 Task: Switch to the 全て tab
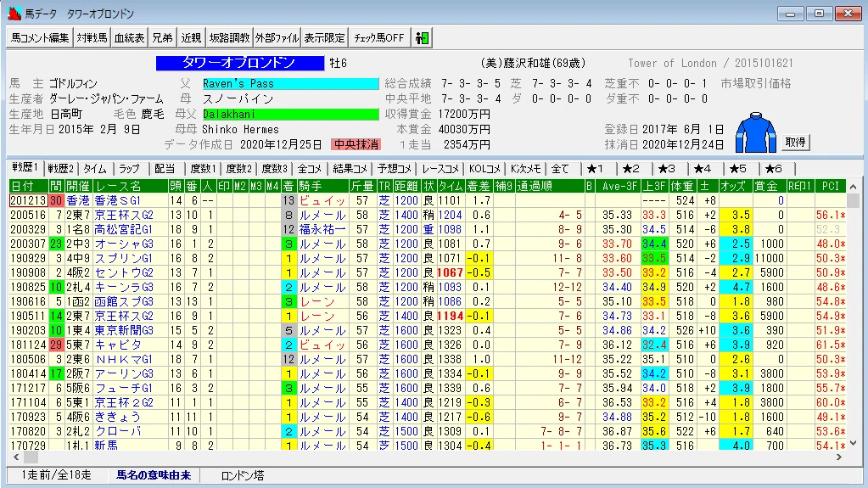point(560,169)
